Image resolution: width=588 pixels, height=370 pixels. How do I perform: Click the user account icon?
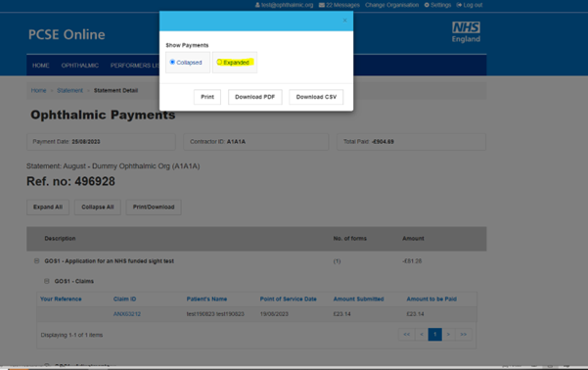pos(257,5)
